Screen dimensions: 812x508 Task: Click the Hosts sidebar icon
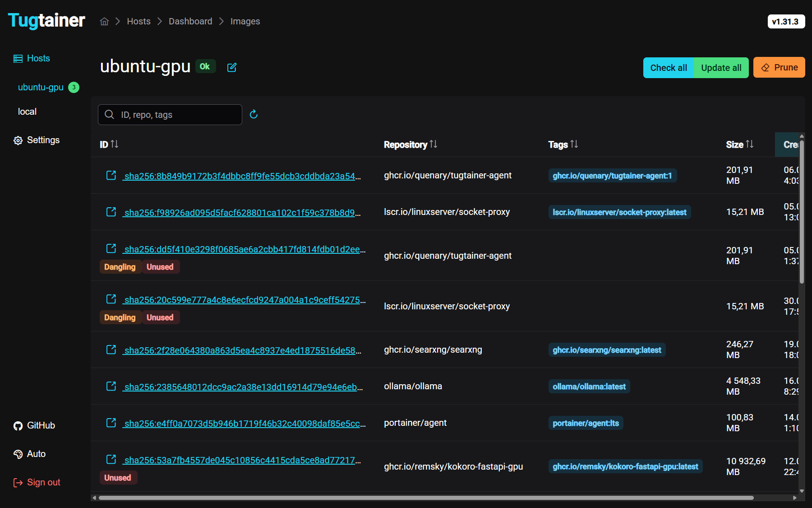(x=18, y=59)
